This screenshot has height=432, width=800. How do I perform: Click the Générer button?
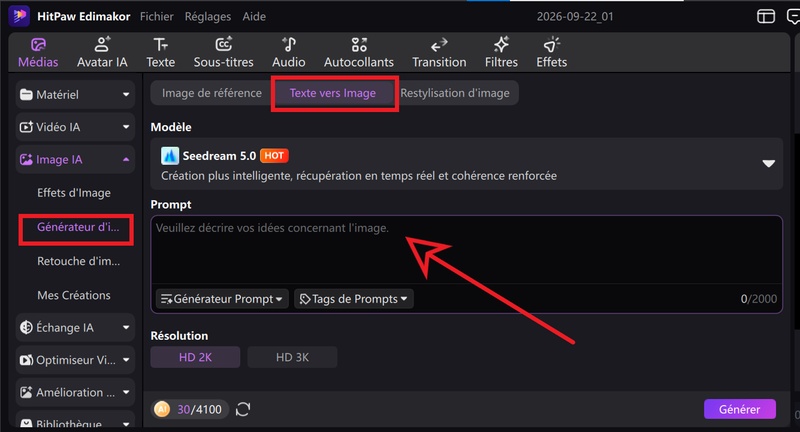point(740,409)
